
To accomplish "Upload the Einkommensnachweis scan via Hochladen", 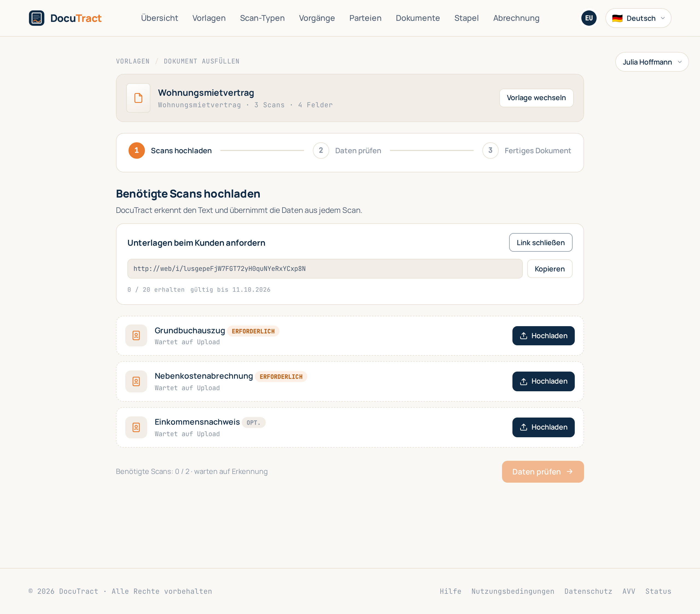I will click(x=543, y=427).
